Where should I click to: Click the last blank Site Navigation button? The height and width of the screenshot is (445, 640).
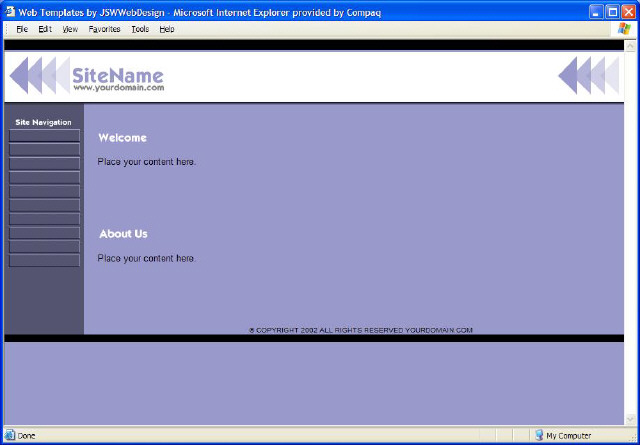pos(44,260)
